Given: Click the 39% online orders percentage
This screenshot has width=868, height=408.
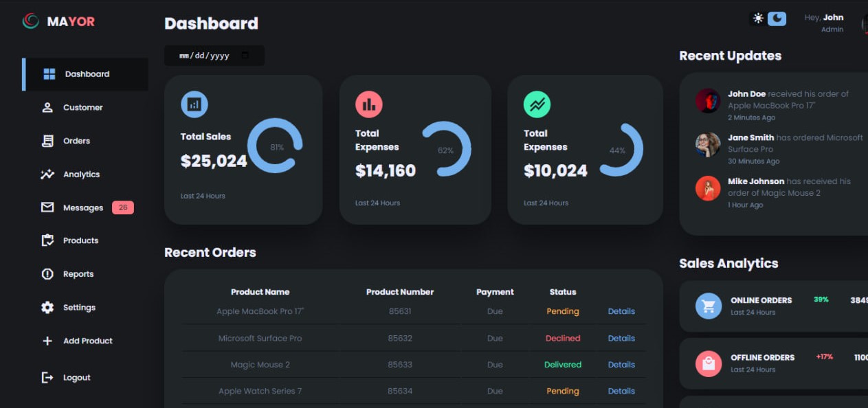Looking at the screenshot, I should tap(821, 299).
